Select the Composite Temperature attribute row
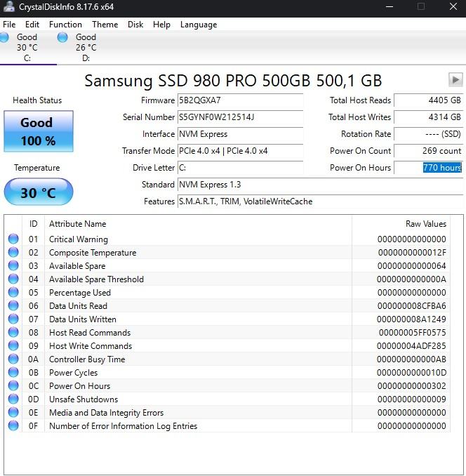 93,253
